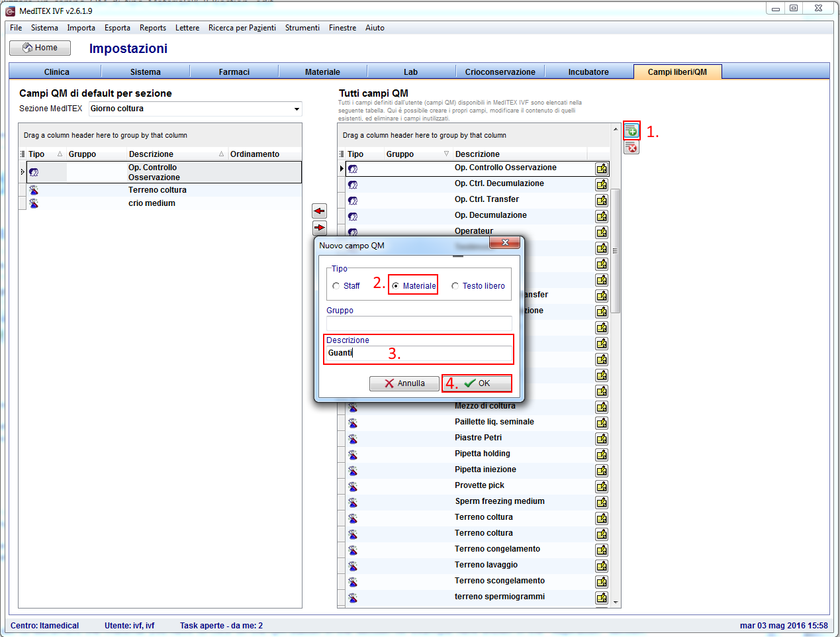Select the Staff radio button

pyautogui.click(x=336, y=286)
